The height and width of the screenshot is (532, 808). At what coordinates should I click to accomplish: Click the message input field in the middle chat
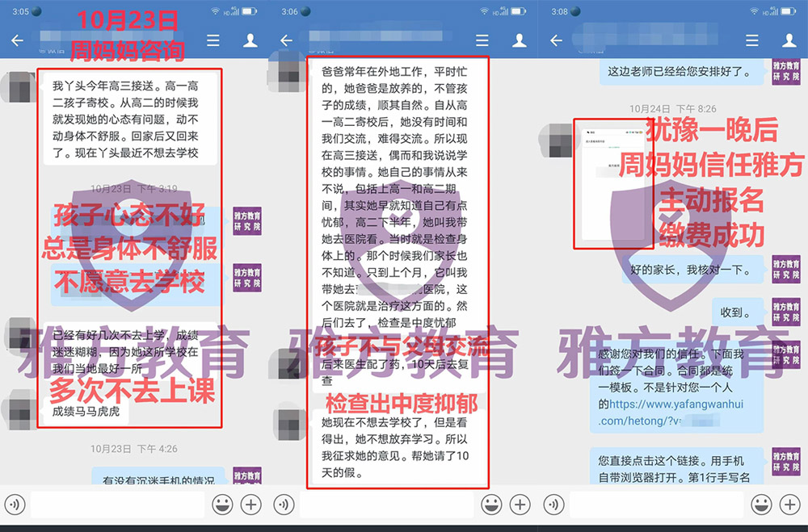[x=386, y=505]
